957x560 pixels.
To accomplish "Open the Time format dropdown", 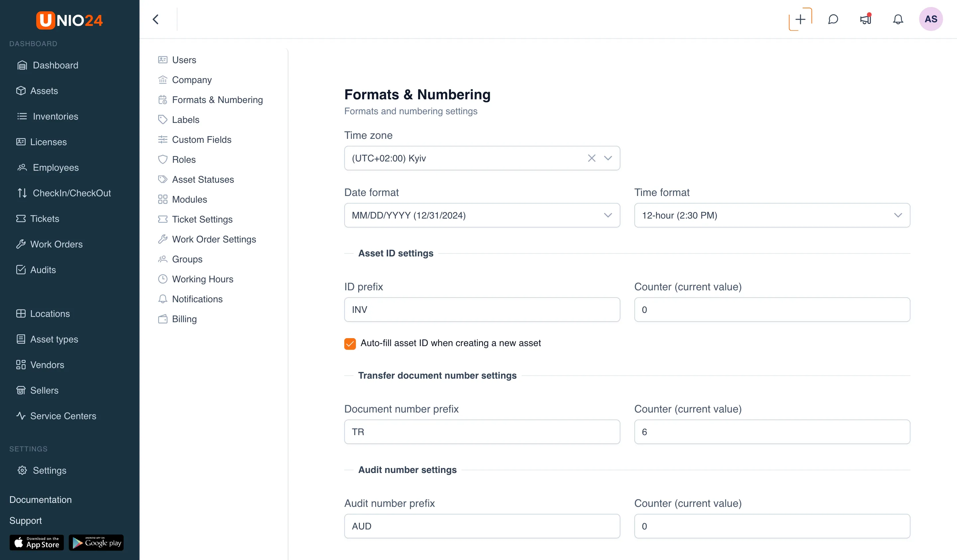I will (772, 216).
